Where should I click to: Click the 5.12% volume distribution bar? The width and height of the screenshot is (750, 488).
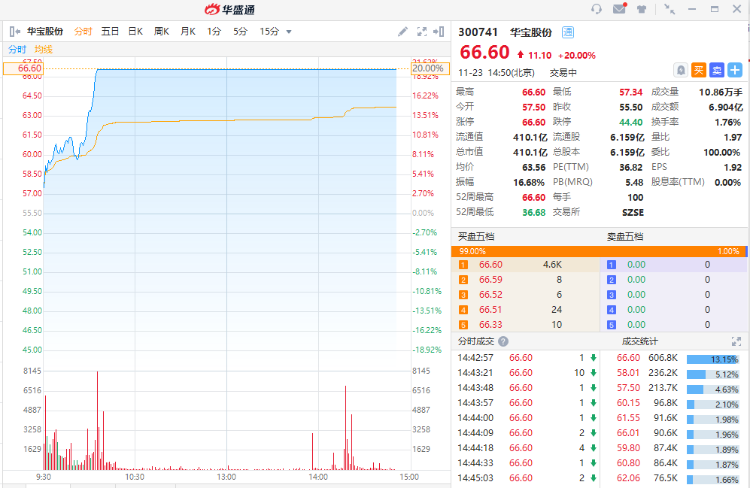(713, 374)
